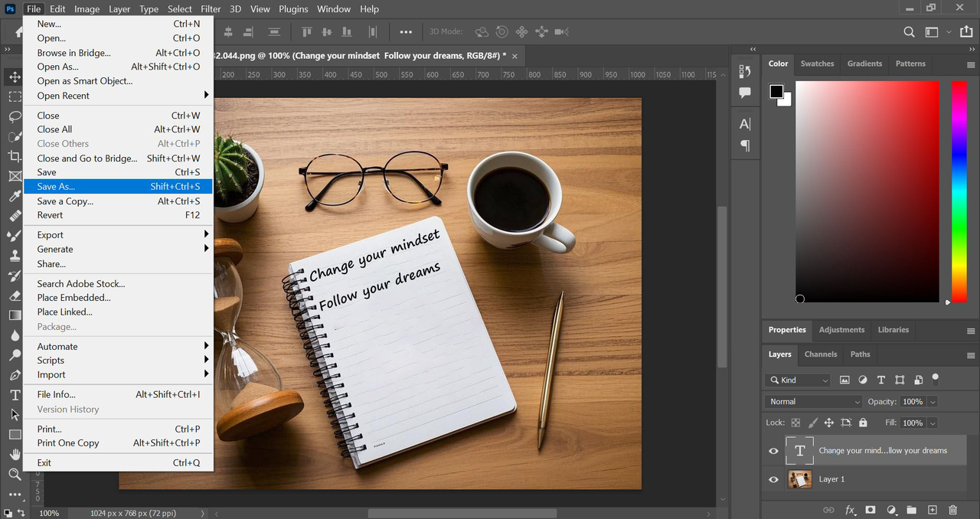The width and height of the screenshot is (980, 519).
Task: Select the Brush tool
Action: click(15, 236)
